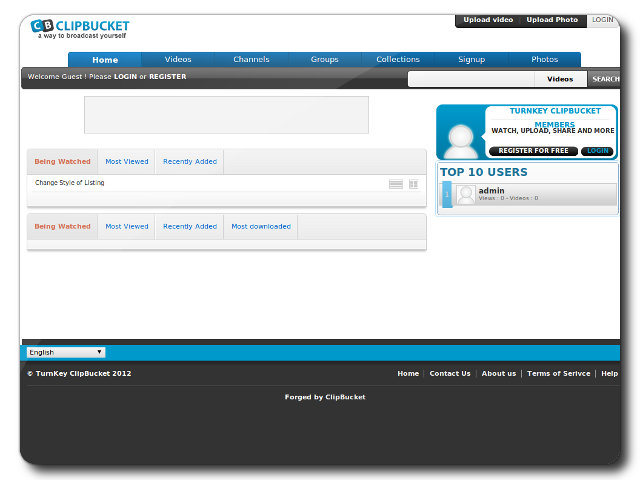Show Recently Added in the top panel
This screenshot has height=480, width=640.
point(190,161)
